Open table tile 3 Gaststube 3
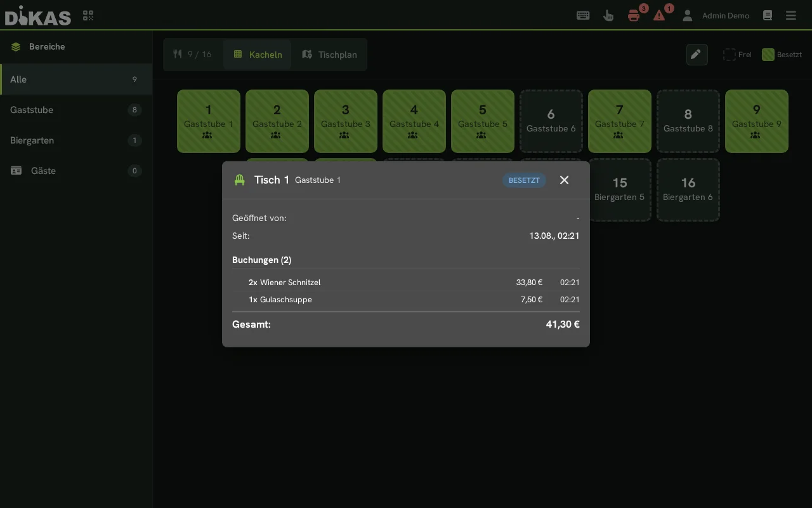Viewport: 812px width, 508px height. [346, 121]
